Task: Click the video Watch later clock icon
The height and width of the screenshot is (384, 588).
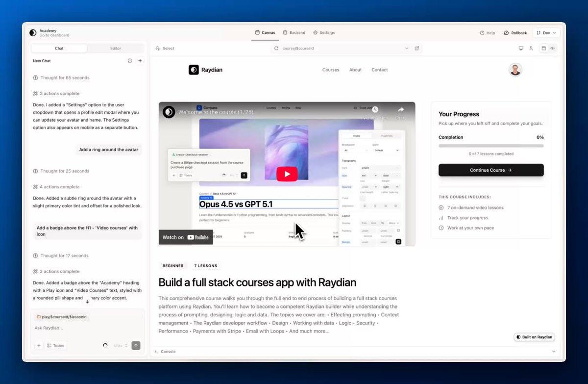Action: pos(375,110)
